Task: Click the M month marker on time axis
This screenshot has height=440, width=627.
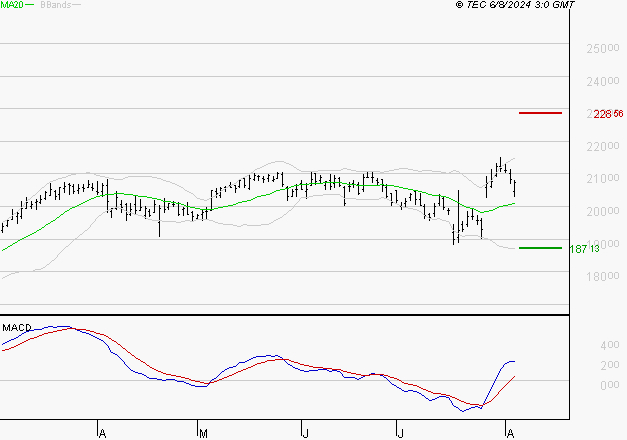Action: click(203, 434)
